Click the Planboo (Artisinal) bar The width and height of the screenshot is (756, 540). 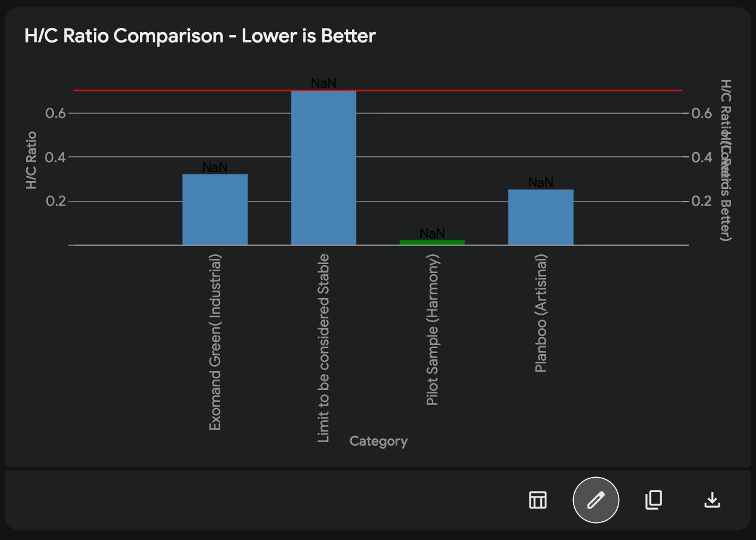pyautogui.click(x=540, y=216)
